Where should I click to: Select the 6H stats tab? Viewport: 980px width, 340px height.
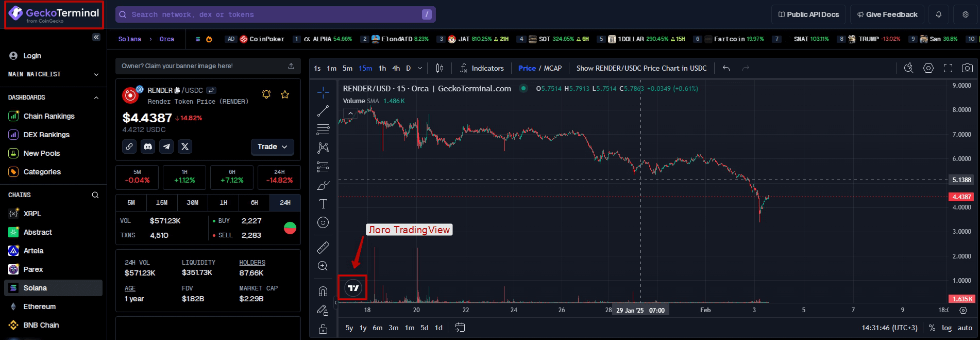pyautogui.click(x=255, y=203)
